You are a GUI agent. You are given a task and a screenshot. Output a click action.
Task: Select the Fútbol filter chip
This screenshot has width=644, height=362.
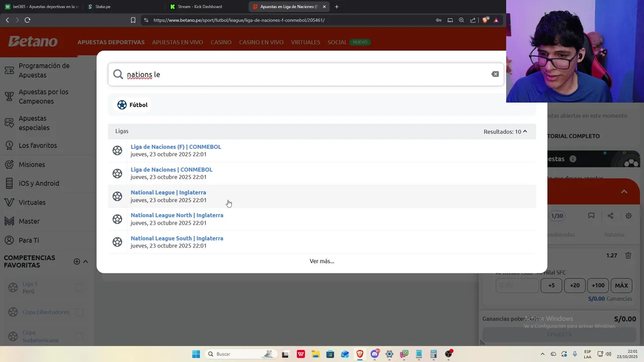[132, 105]
